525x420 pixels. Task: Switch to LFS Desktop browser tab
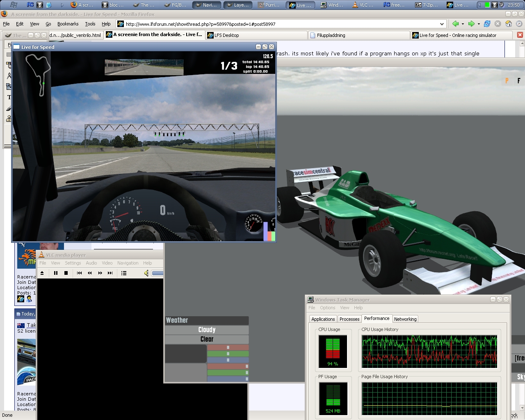point(257,35)
